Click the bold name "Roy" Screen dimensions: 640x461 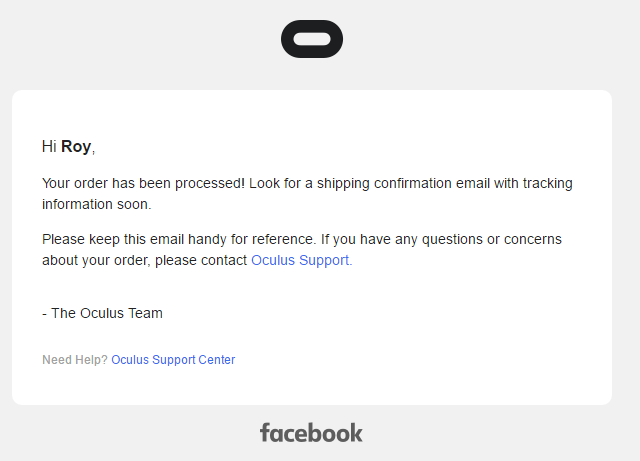(x=76, y=146)
